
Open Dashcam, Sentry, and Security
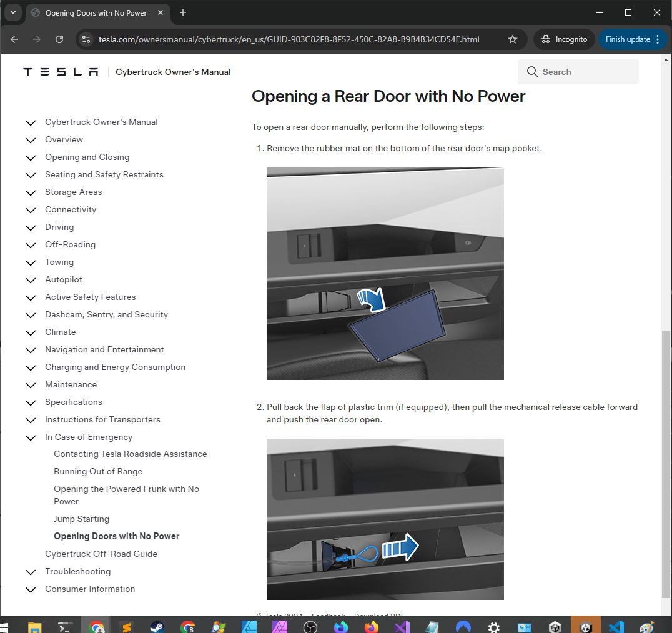click(106, 315)
